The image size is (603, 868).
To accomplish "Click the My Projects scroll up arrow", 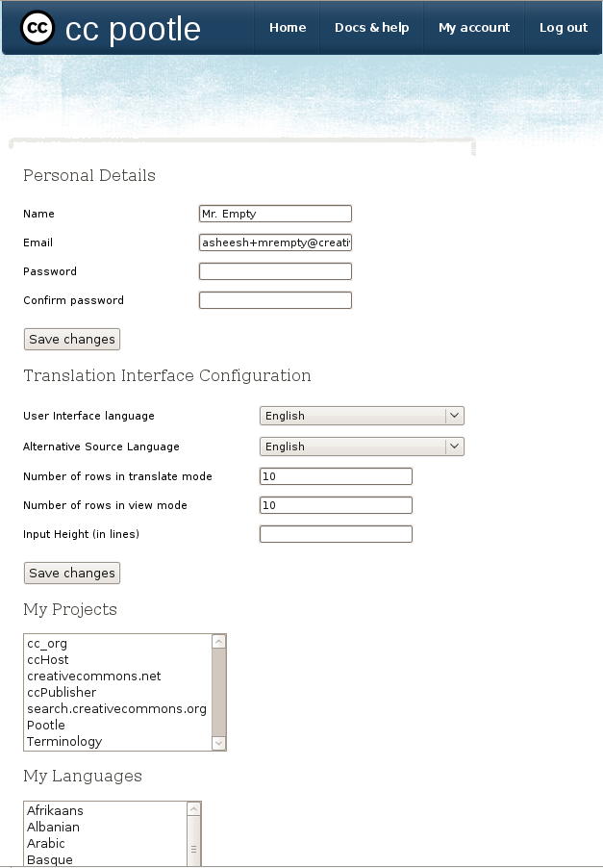I will (x=219, y=642).
